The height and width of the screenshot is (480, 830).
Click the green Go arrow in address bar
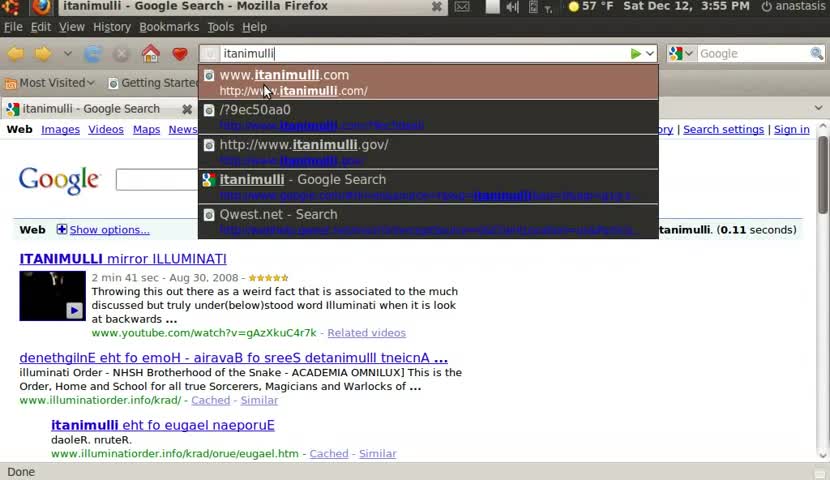pos(636,53)
